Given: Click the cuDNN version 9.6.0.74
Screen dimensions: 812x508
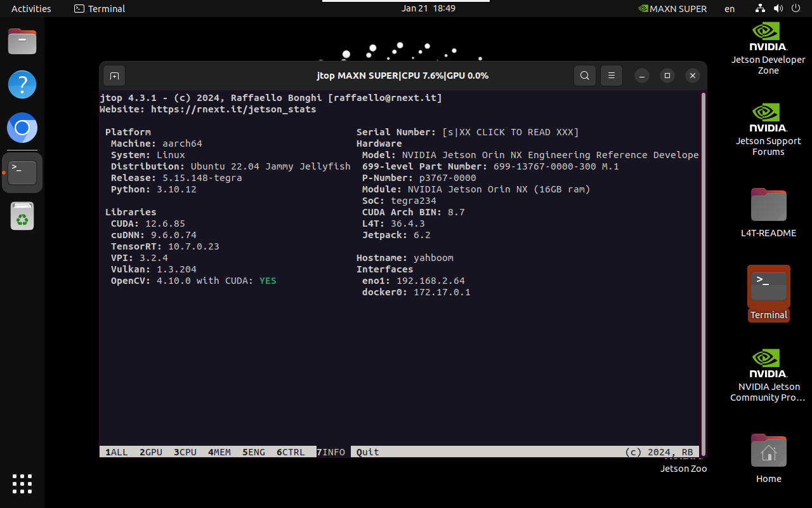Looking at the screenshot, I should coord(174,235).
